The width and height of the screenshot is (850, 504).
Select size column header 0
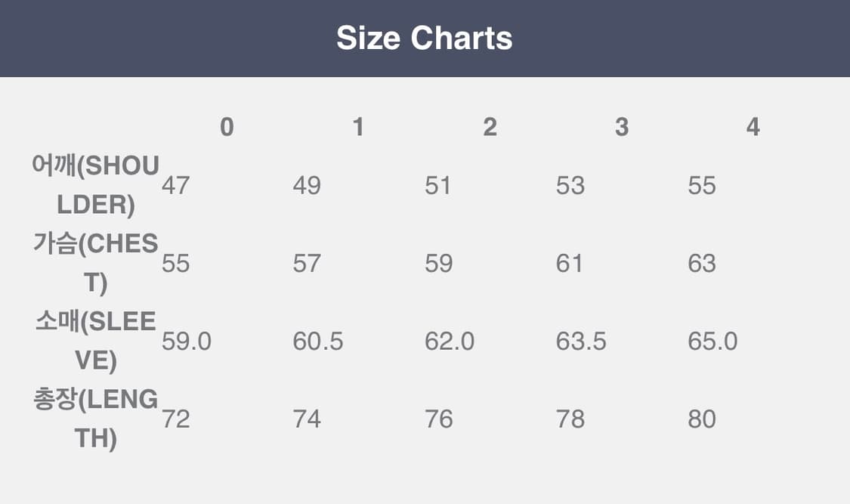click(227, 127)
